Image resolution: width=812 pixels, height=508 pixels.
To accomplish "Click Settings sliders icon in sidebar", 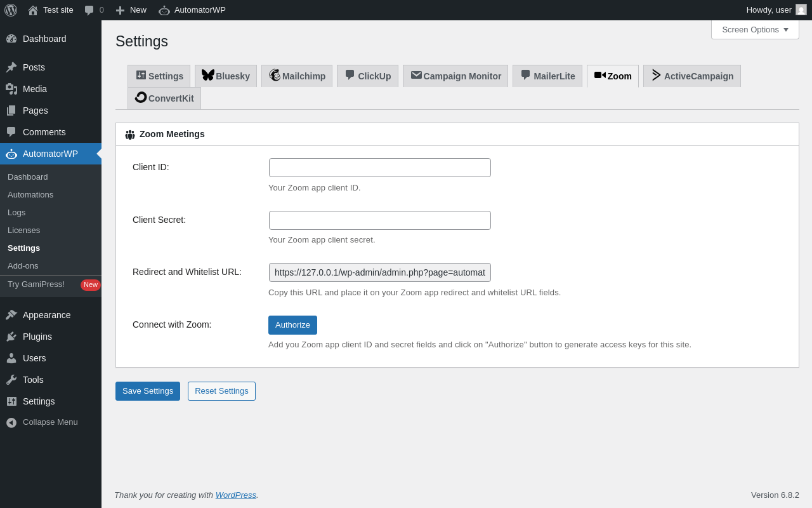I will click(11, 401).
